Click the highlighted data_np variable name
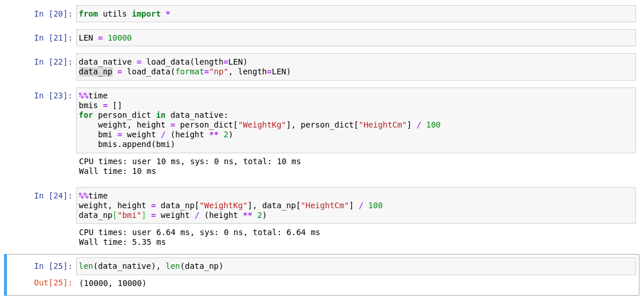Image resolution: width=644 pixels, height=298 pixels. [x=95, y=72]
